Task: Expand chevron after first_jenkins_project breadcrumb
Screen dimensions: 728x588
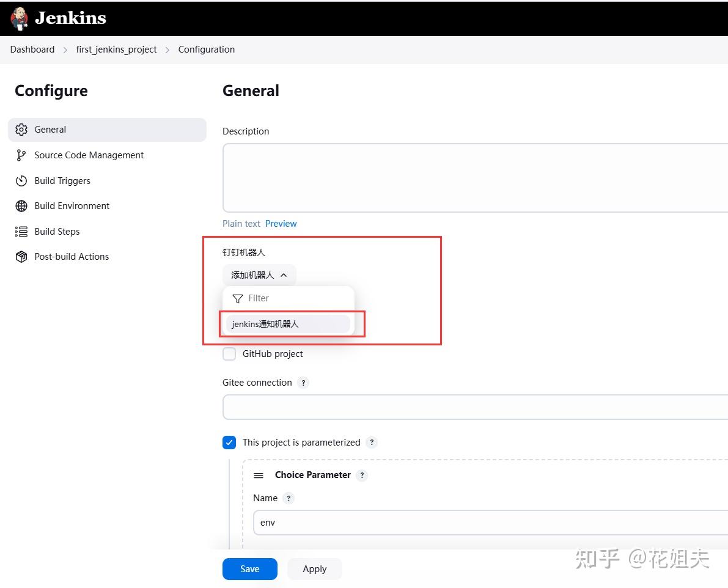Action: coord(167,50)
